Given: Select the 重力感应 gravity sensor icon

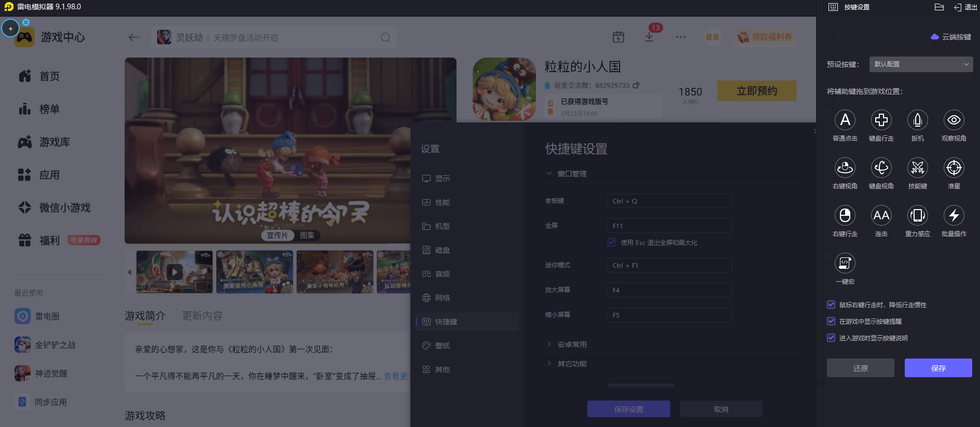Looking at the screenshot, I should [917, 215].
